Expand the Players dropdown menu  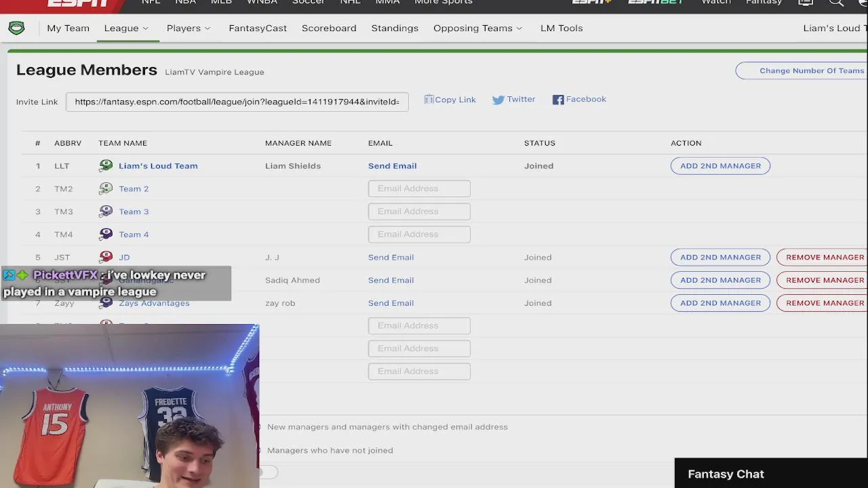(x=189, y=28)
